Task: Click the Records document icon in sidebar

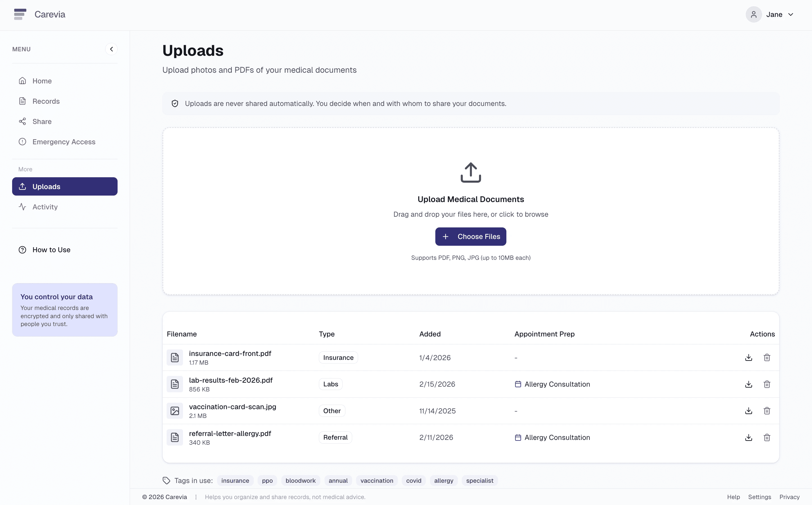Action: pyautogui.click(x=22, y=101)
